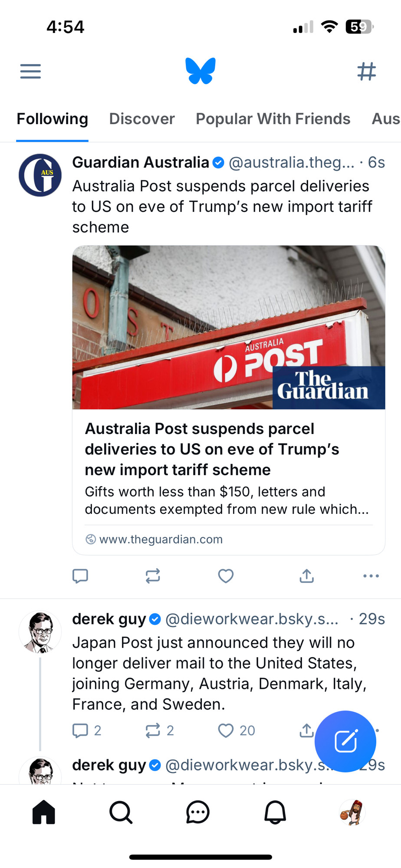Image resolution: width=401 pixels, height=868 pixels.
Task: Open repost menu on derek guy's post
Action: pos(159,730)
